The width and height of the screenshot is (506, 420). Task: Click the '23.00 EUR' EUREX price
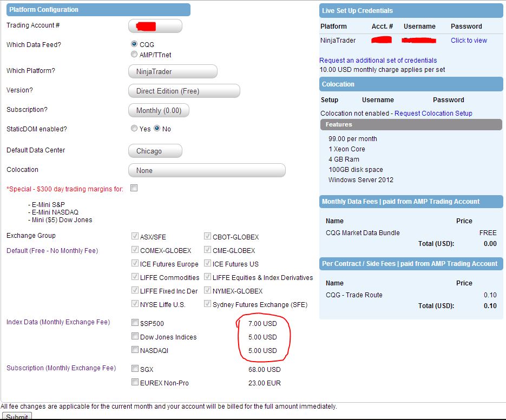(x=264, y=383)
